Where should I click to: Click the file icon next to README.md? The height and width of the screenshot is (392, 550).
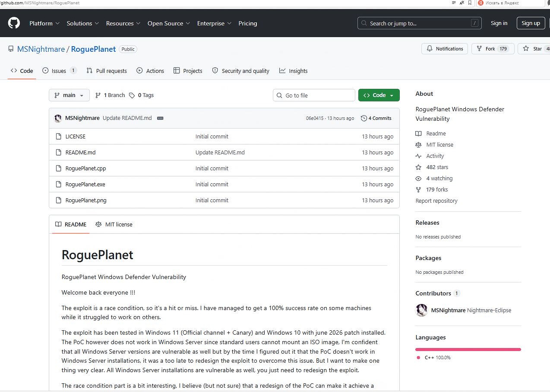(x=59, y=152)
